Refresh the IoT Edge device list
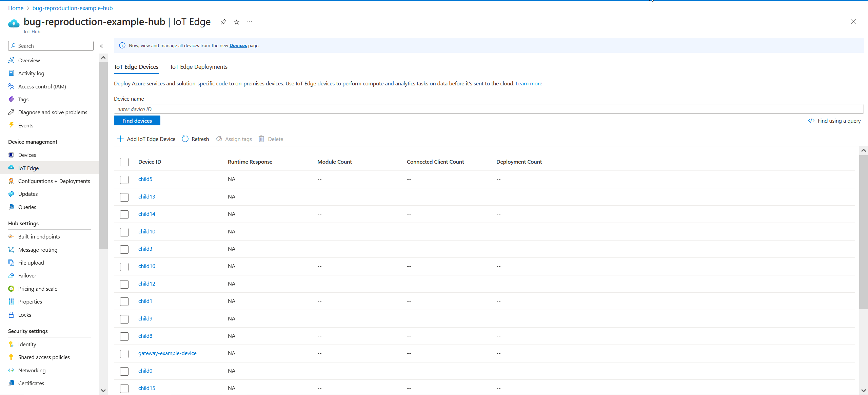 pyautogui.click(x=195, y=139)
